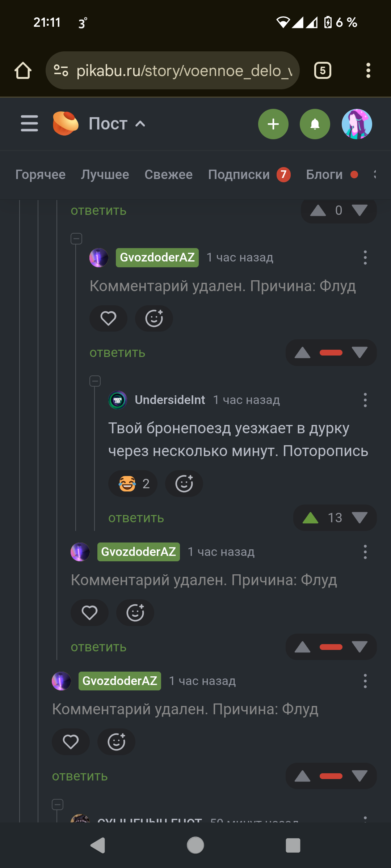Add emoji reaction to the UndersideInt comment
Screen dimensions: 391x868
point(184,484)
